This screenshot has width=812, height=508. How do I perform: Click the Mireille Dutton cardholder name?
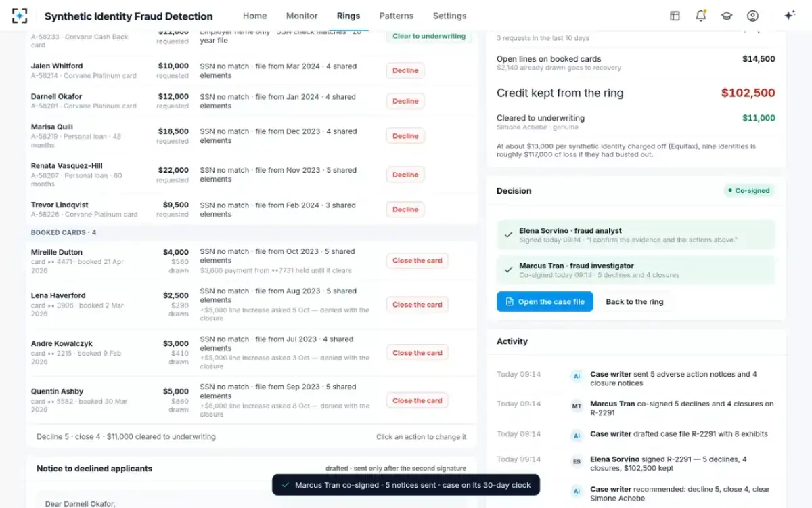tap(58, 252)
